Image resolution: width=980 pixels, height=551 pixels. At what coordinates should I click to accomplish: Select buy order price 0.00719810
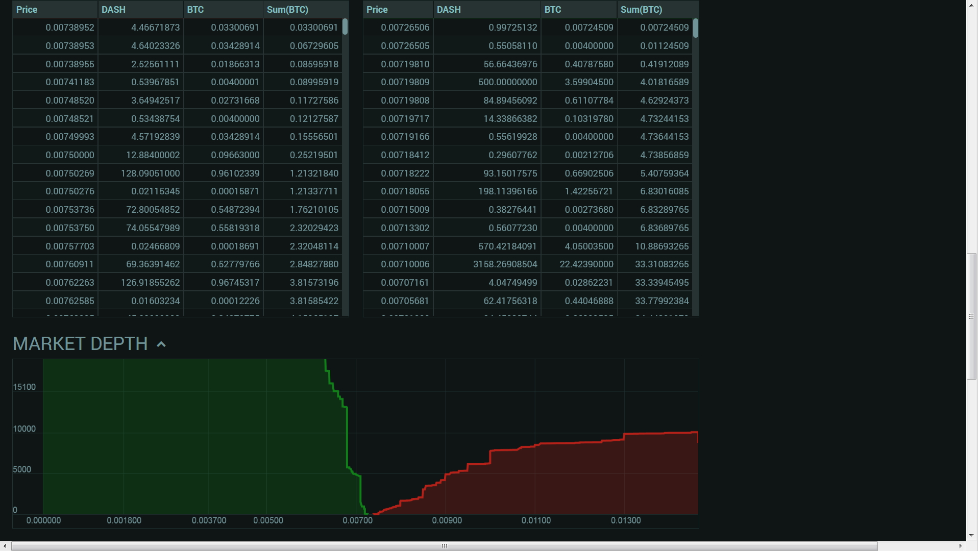(x=405, y=64)
